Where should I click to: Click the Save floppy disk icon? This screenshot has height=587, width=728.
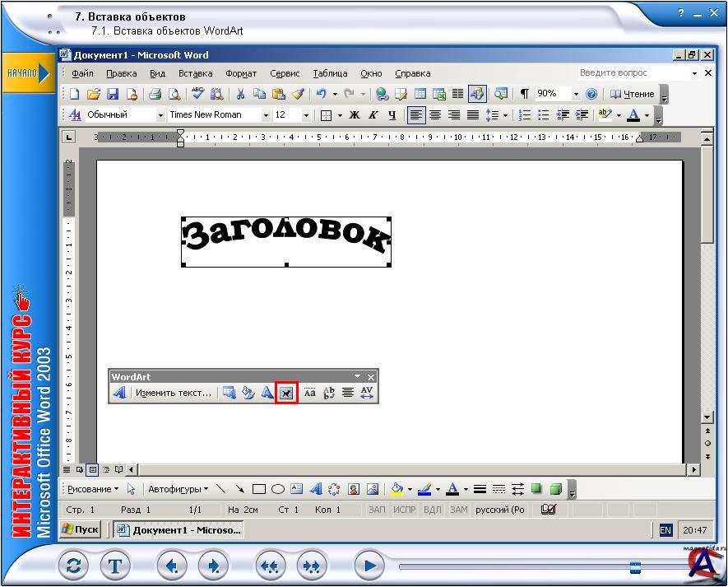(x=114, y=94)
